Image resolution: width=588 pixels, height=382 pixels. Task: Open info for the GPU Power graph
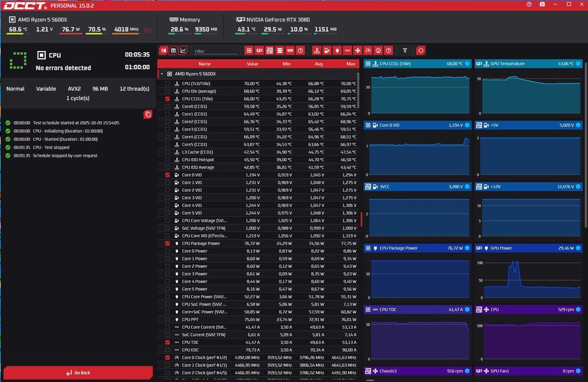coord(578,248)
